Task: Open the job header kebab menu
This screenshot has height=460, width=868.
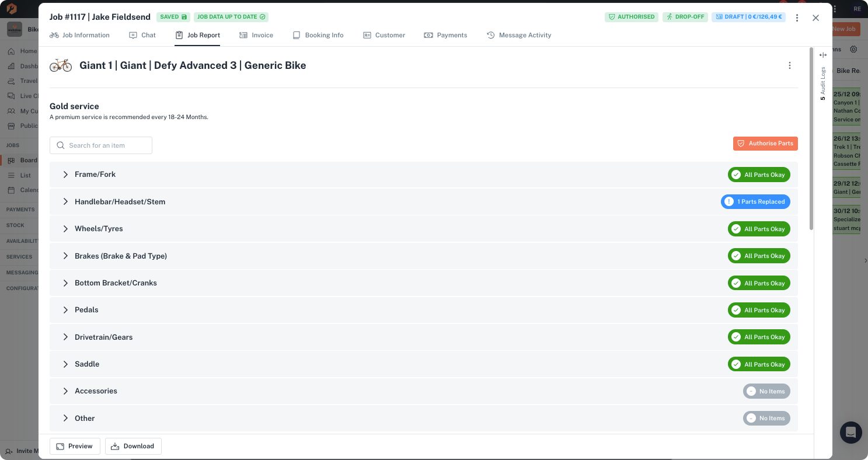Action: (x=797, y=18)
